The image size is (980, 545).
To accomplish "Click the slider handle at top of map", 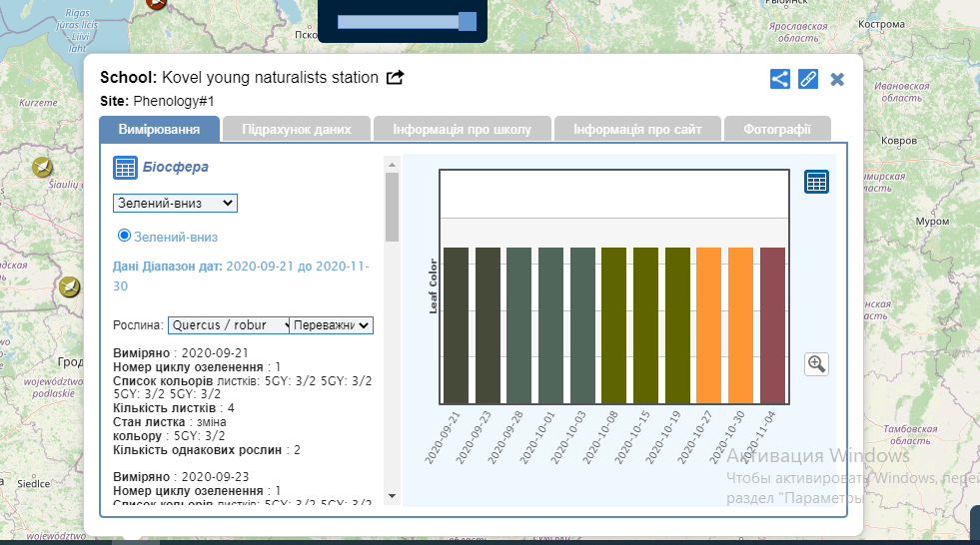I will pyautogui.click(x=467, y=22).
